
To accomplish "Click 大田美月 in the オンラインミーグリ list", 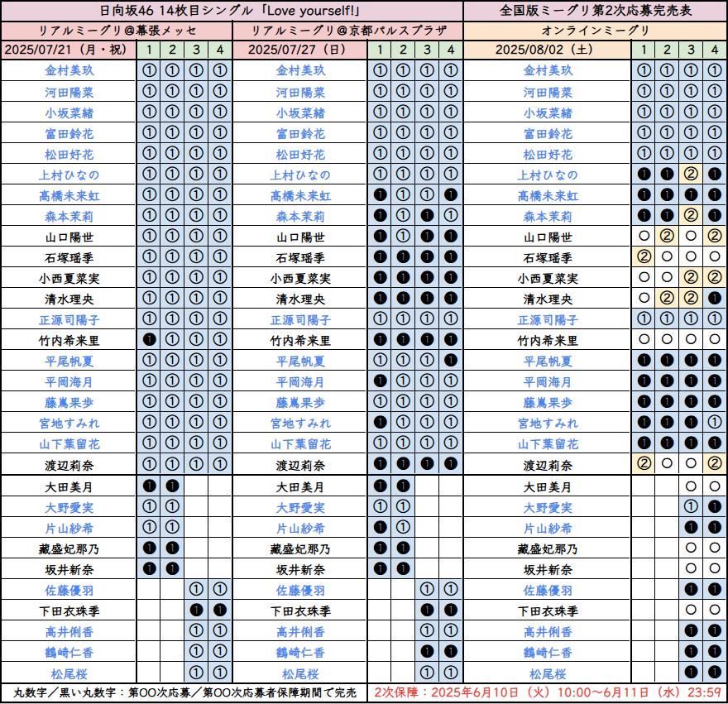I will coord(548,486).
